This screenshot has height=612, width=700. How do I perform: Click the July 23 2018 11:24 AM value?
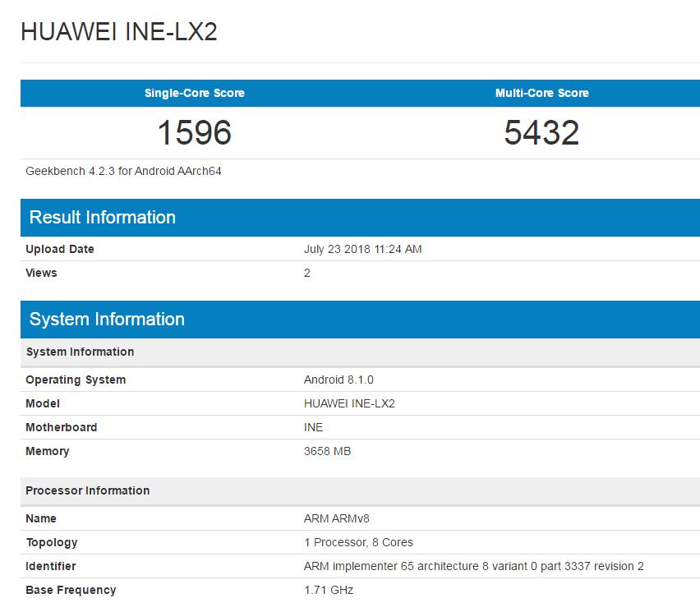362,249
